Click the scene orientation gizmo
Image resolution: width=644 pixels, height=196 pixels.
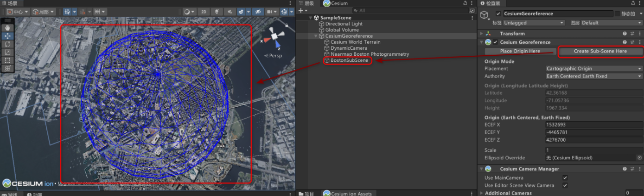click(x=273, y=36)
